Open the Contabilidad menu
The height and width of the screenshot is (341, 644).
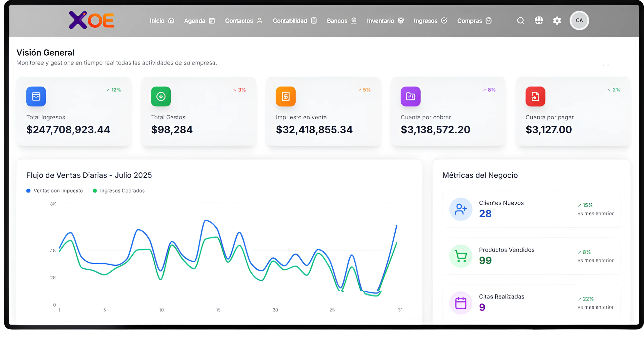[290, 21]
